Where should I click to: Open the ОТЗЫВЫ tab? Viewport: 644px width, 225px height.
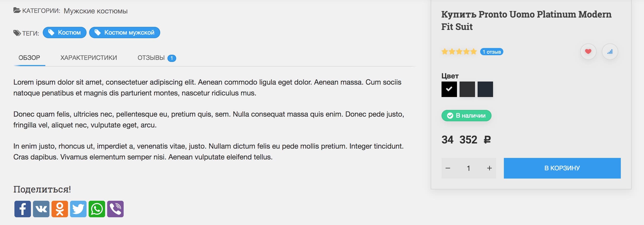tap(157, 58)
